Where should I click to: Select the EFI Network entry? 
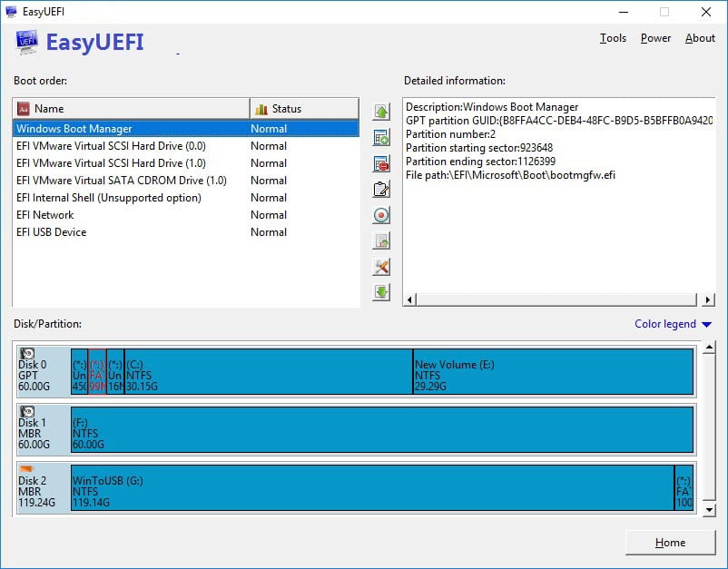pos(186,215)
